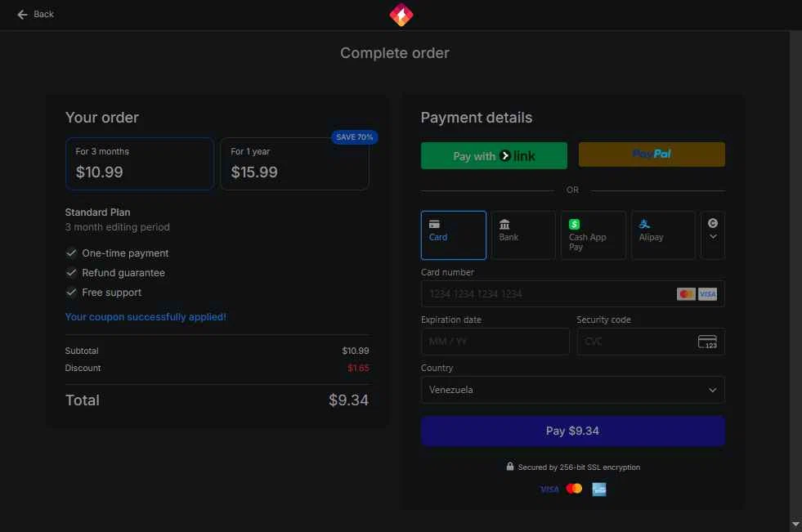Click the Pay with link button
This screenshot has width=802, height=532.
494,155
